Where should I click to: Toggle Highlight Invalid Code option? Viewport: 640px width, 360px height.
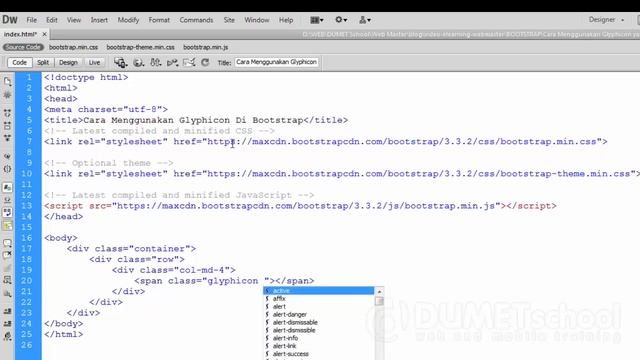[x=7, y=200]
